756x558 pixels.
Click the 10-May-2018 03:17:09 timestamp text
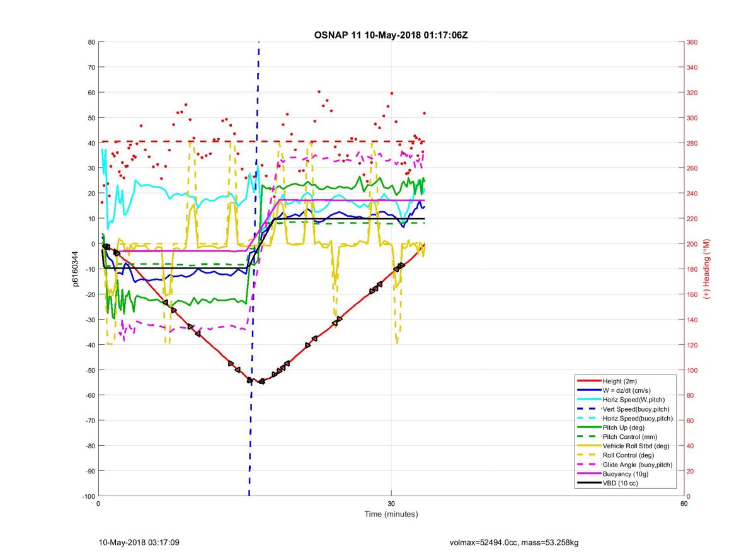[139, 542]
